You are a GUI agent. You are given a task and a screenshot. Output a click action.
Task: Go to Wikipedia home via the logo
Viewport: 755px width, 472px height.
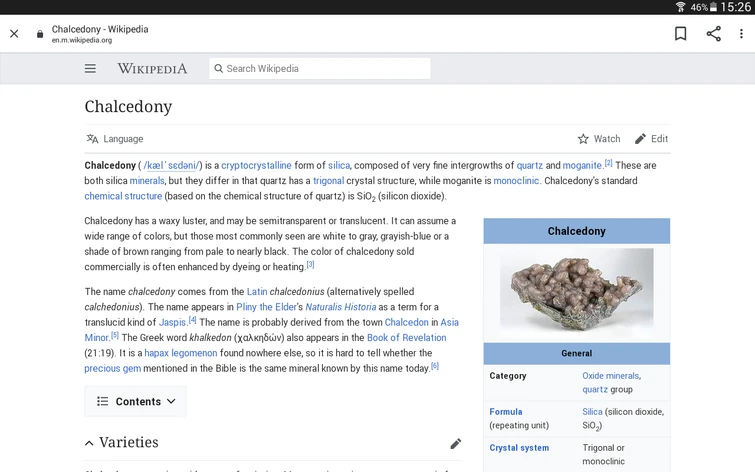click(152, 68)
